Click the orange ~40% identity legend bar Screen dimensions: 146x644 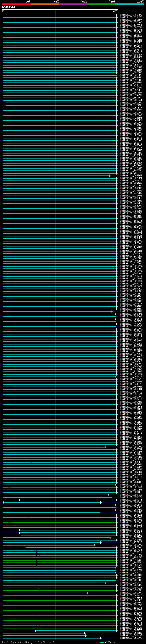pyautogui.click(x=45, y=4)
